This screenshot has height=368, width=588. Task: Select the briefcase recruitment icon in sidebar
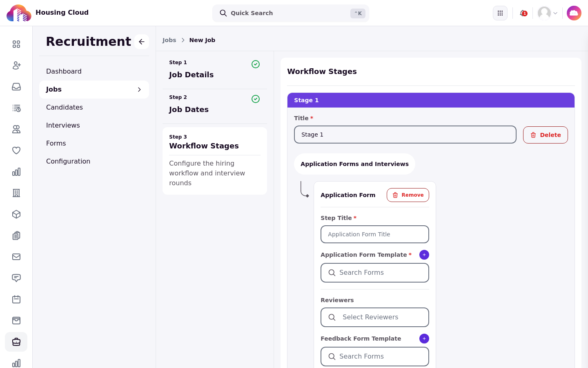tap(16, 342)
